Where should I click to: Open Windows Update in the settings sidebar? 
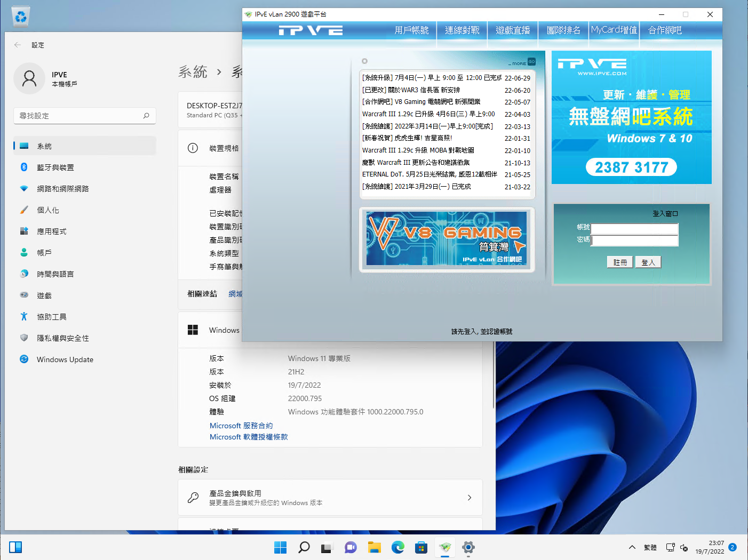(x=65, y=359)
